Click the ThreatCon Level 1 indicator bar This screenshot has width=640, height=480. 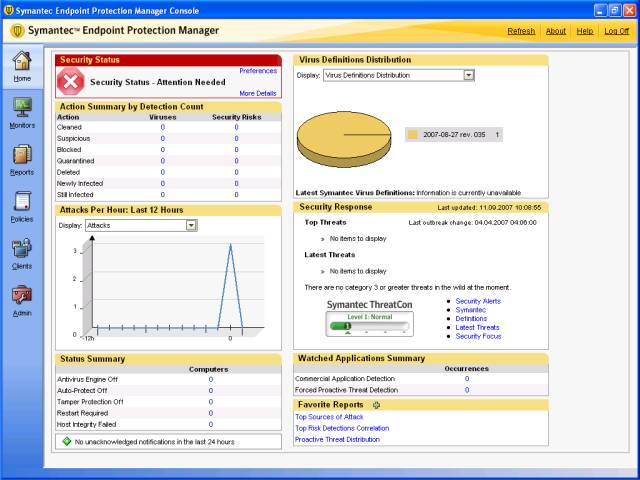(369, 326)
